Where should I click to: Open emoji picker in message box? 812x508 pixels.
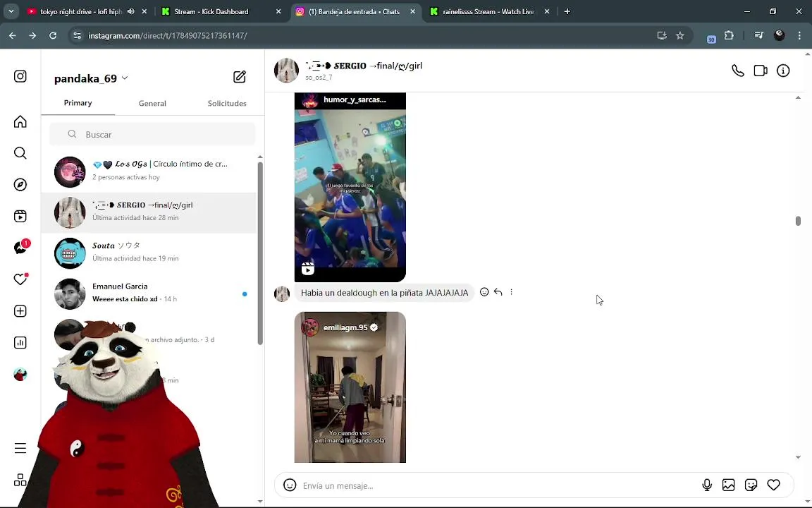click(x=290, y=485)
